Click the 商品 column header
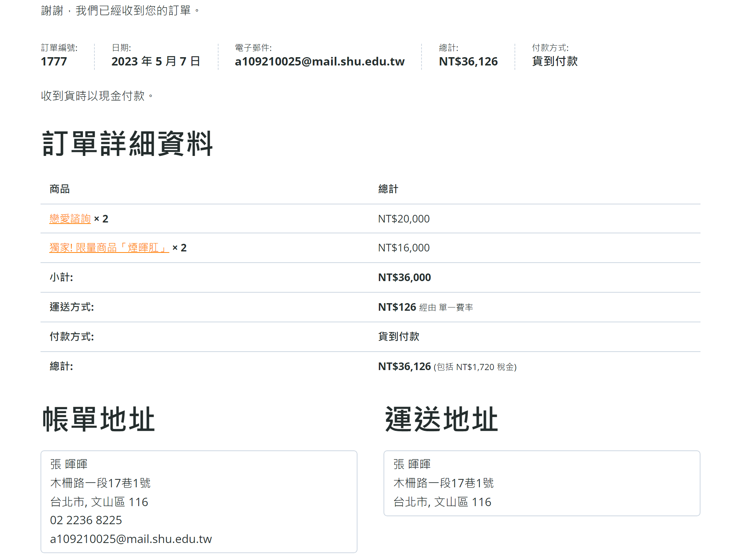Viewport: 741px width, 560px height. 60,189
